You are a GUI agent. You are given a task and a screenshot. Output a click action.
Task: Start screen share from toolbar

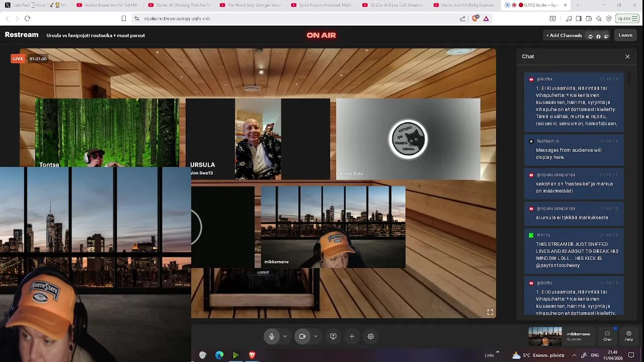tap(333, 336)
